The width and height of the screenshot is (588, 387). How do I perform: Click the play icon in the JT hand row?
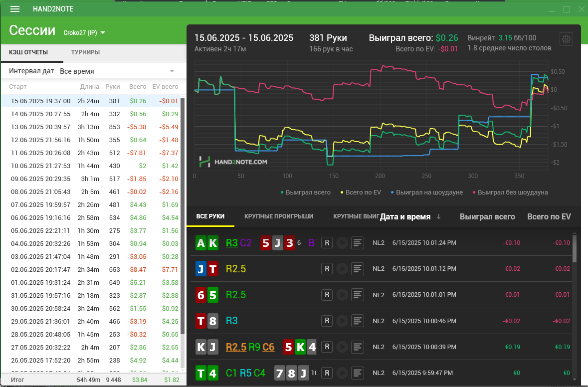click(x=342, y=269)
